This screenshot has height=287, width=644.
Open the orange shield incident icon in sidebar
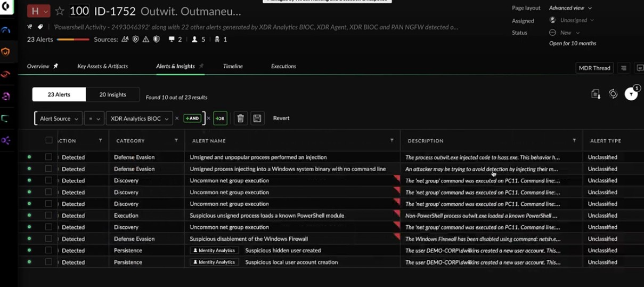click(x=5, y=52)
